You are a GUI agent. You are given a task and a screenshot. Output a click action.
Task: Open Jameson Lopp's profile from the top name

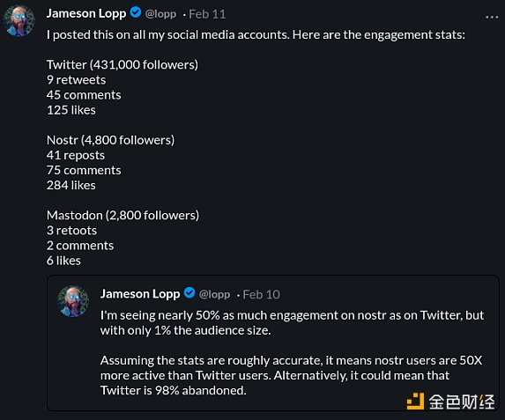point(86,13)
